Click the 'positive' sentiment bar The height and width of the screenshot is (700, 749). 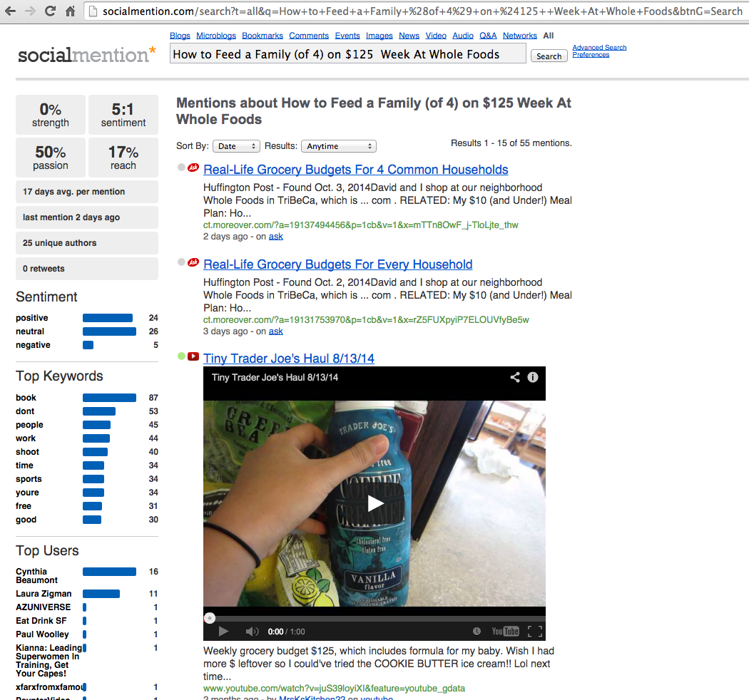(108, 318)
